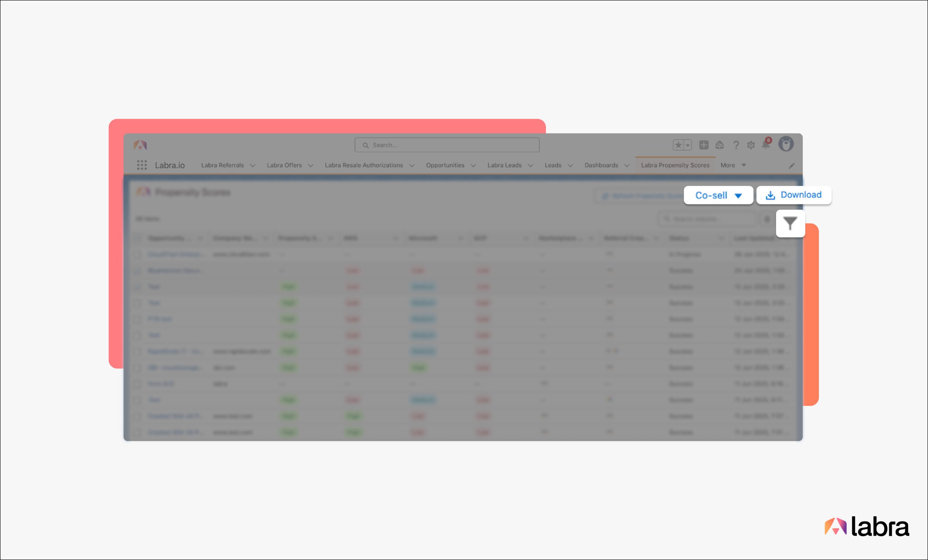Expand the Opportunities chevron menu
928x560 pixels.
pos(473,166)
